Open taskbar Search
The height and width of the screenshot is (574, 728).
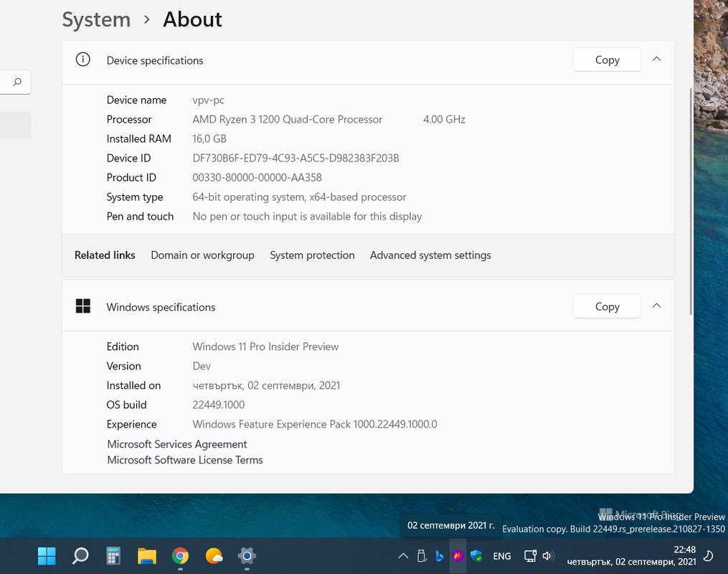(x=80, y=556)
